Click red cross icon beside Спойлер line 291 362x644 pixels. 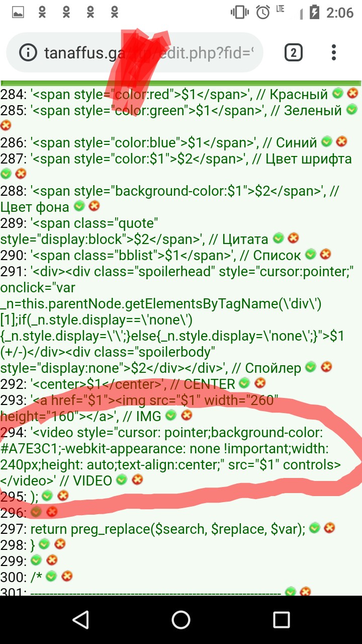[x=326, y=367]
